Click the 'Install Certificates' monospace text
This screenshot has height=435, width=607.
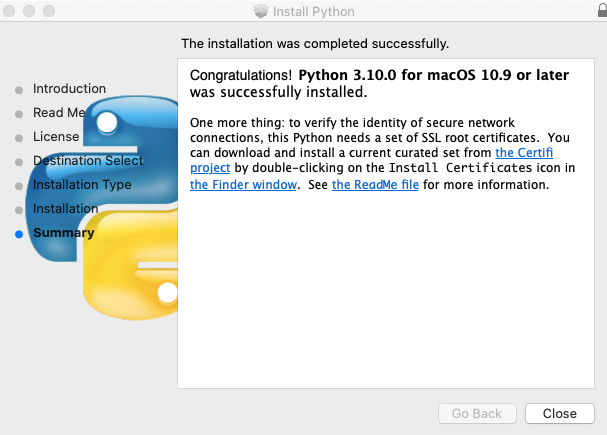click(460, 168)
